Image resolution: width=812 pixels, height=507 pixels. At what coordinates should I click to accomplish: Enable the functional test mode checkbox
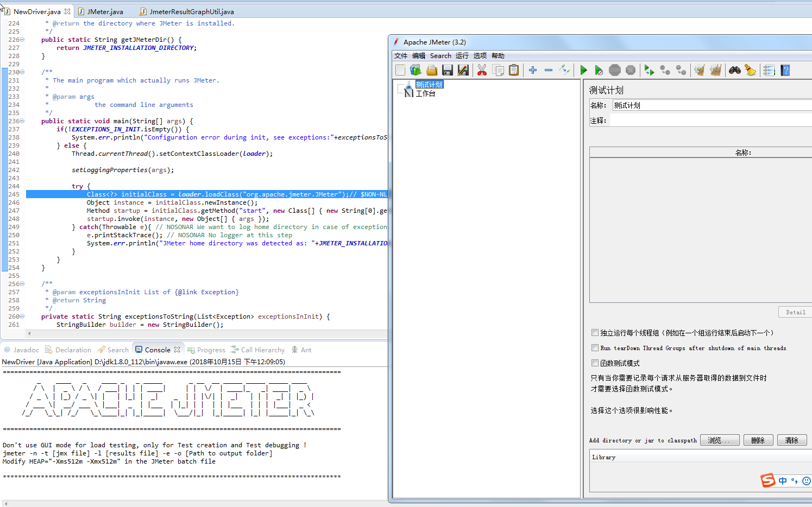point(595,363)
